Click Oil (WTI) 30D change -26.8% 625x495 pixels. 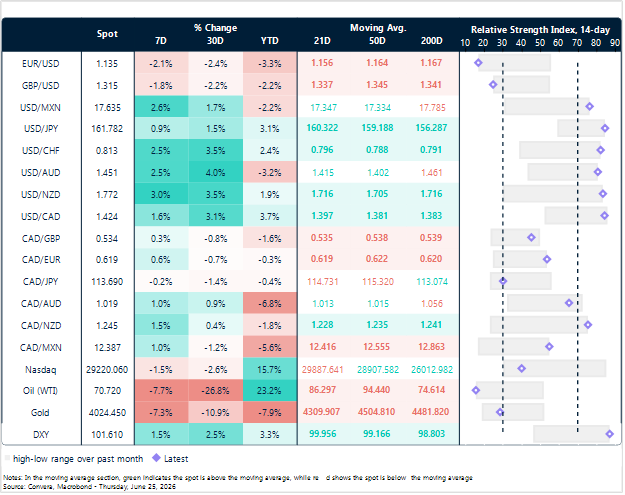[216, 391]
